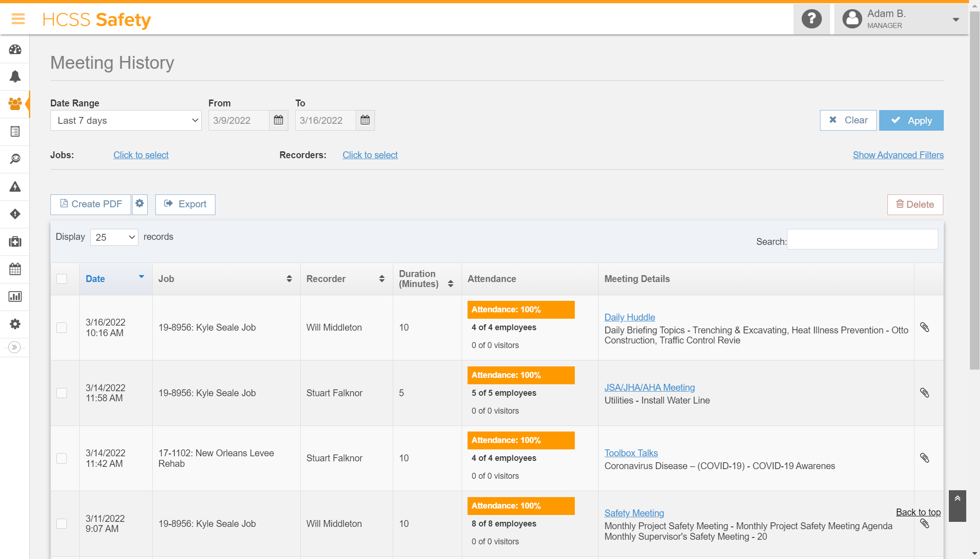The height and width of the screenshot is (559, 980).
Task: Open the dashboard gauge sidebar icon
Action: [x=15, y=50]
